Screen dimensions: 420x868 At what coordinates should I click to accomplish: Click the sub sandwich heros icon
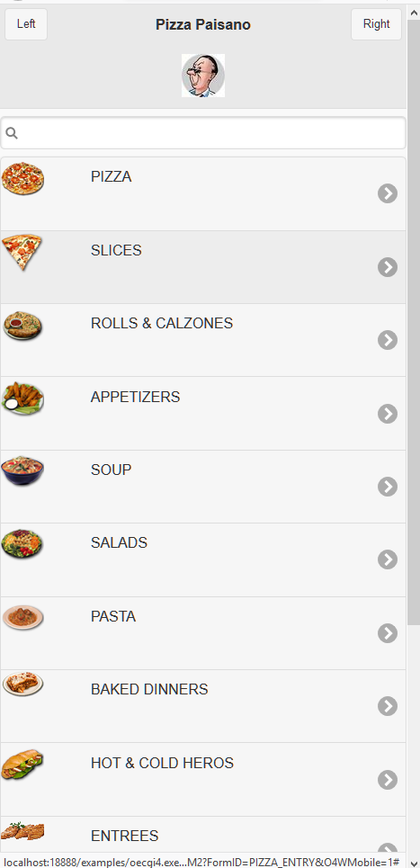pyautogui.click(x=22, y=765)
